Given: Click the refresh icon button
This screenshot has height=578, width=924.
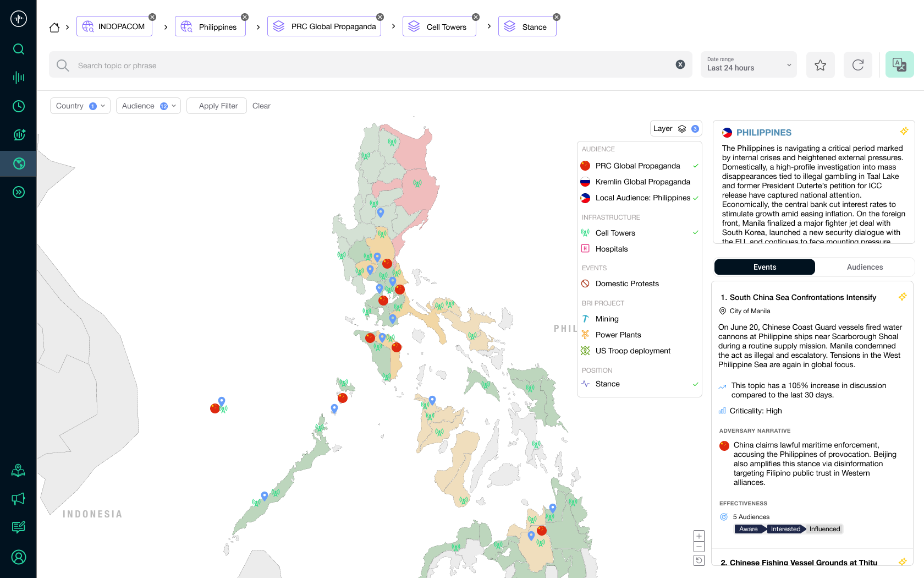Looking at the screenshot, I should 857,65.
